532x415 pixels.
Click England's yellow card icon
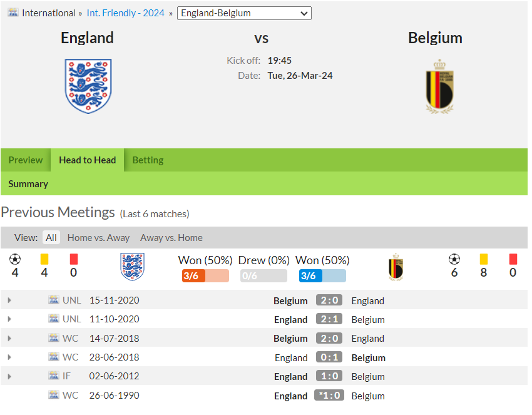point(44,259)
